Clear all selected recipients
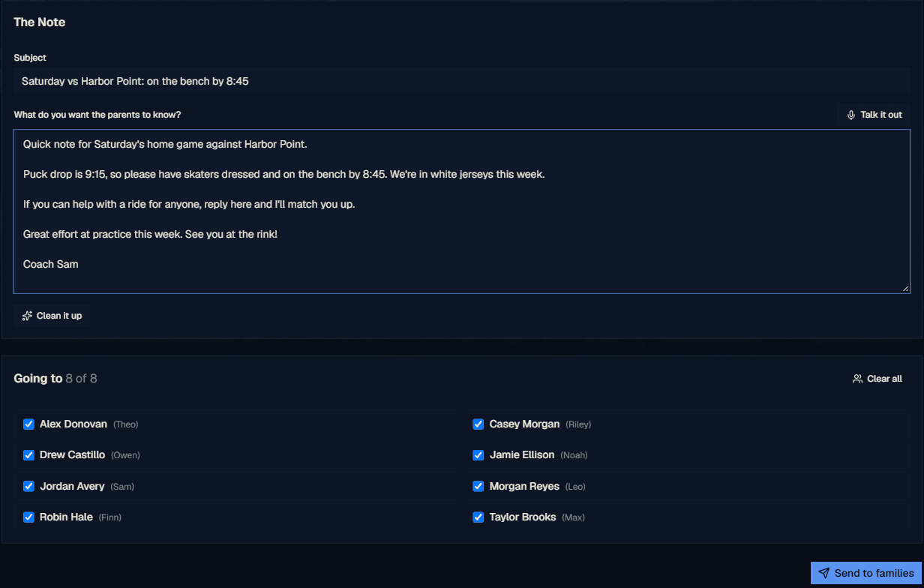Screen dimensions: 924x588 point(877,379)
